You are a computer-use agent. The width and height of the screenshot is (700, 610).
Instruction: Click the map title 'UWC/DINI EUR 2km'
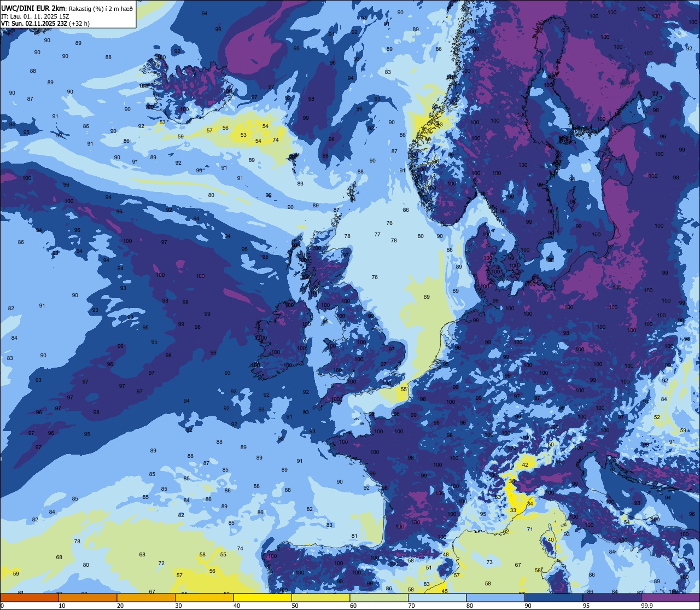coord(33,8)
